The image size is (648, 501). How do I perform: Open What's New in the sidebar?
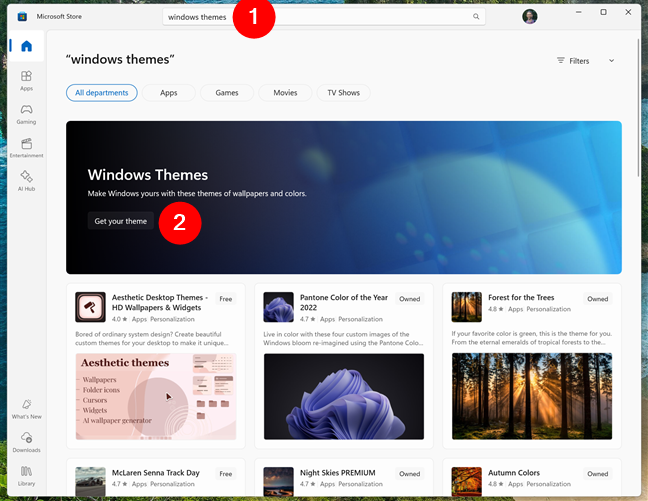[x=26, y=409]
